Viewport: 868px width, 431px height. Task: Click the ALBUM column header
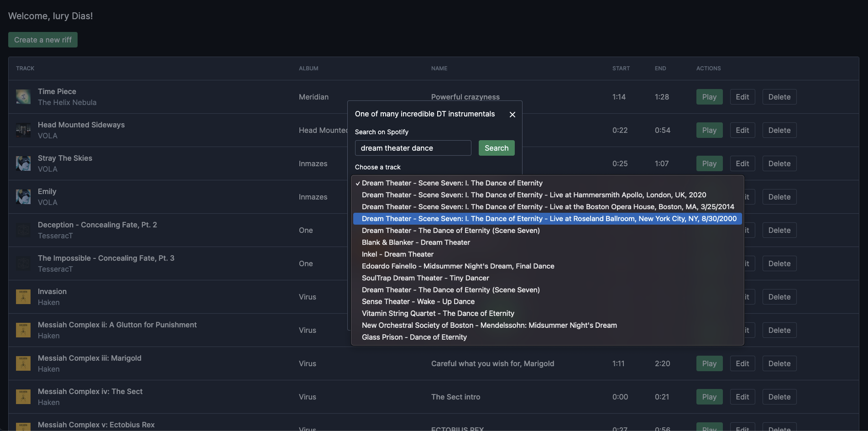tap(309, 68)
